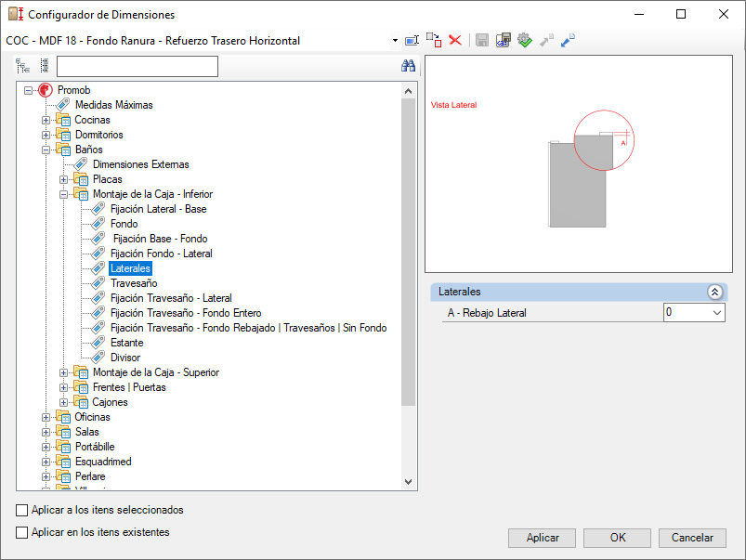
Task: Click the Promob root globe icon
Action: point(46,90)
